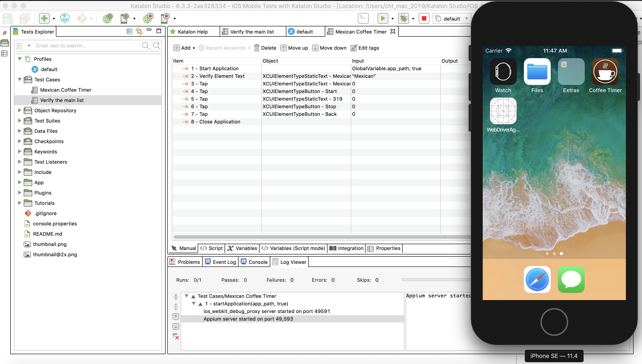Screen dimensions: 642x364
Task: Open the command builder terminal icon
Action: pyautogui.click(x=363, y=18)
